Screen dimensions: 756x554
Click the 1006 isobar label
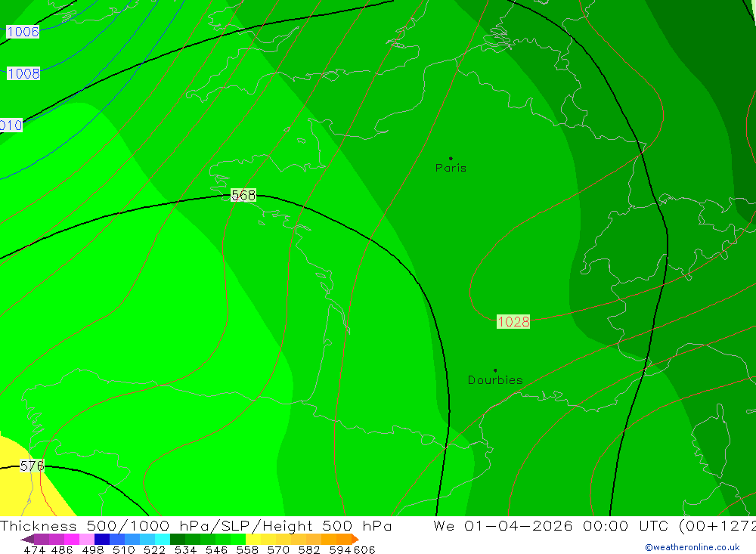pos(23,32)
